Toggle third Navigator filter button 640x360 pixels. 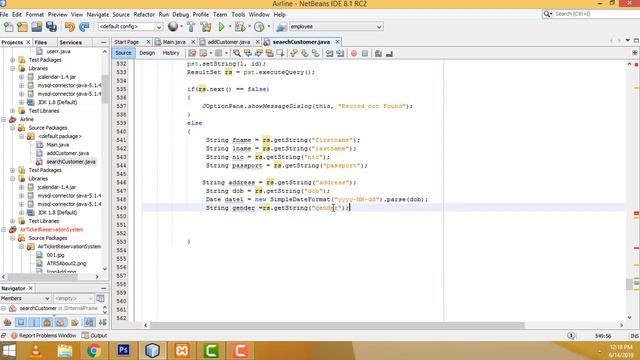click(x=34, y=322)
